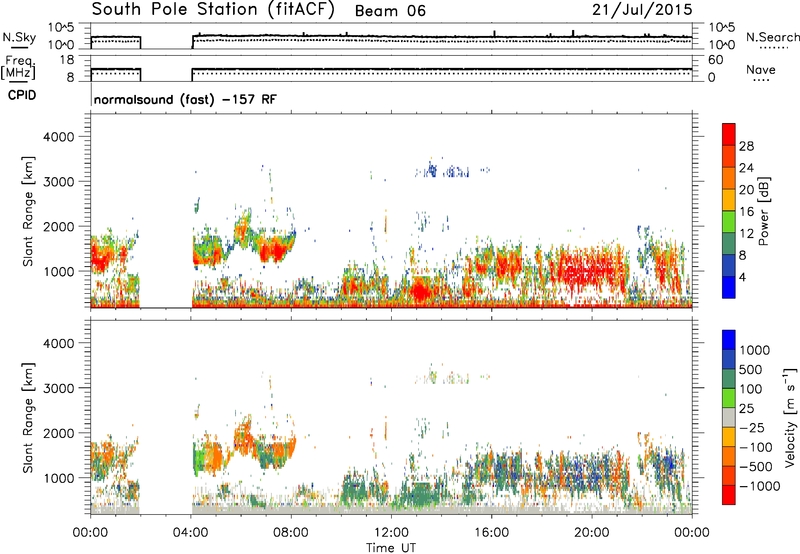Select the 'Beam 06' label

coord(390,11)
